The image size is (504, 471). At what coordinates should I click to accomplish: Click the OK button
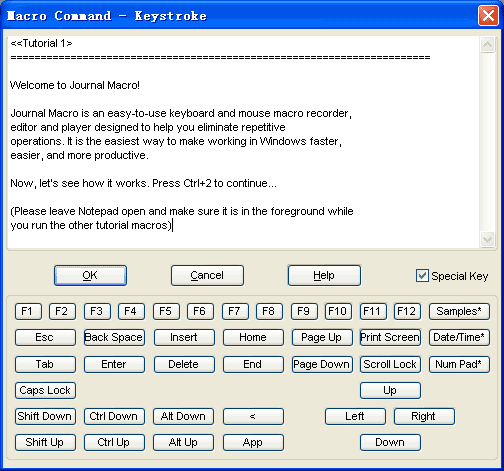(x=90, y=275)
